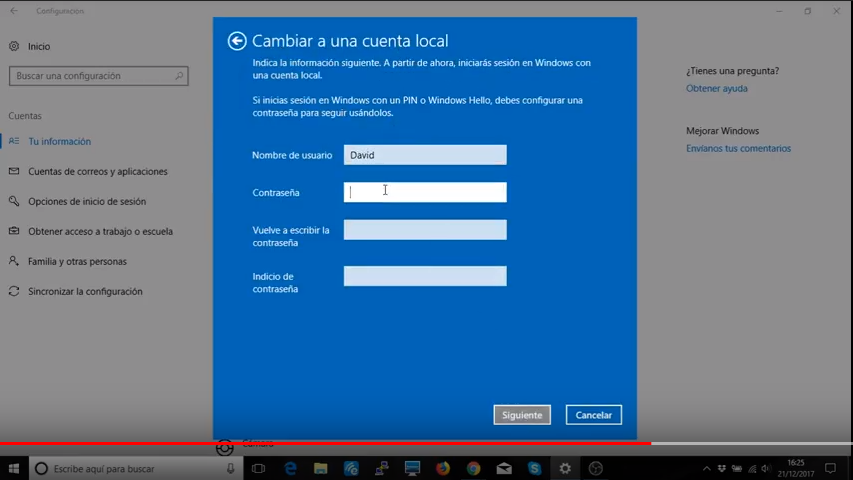Open the Mail app from the taskbar
This screenshot has height=480, width=853.
coord(504,468)
